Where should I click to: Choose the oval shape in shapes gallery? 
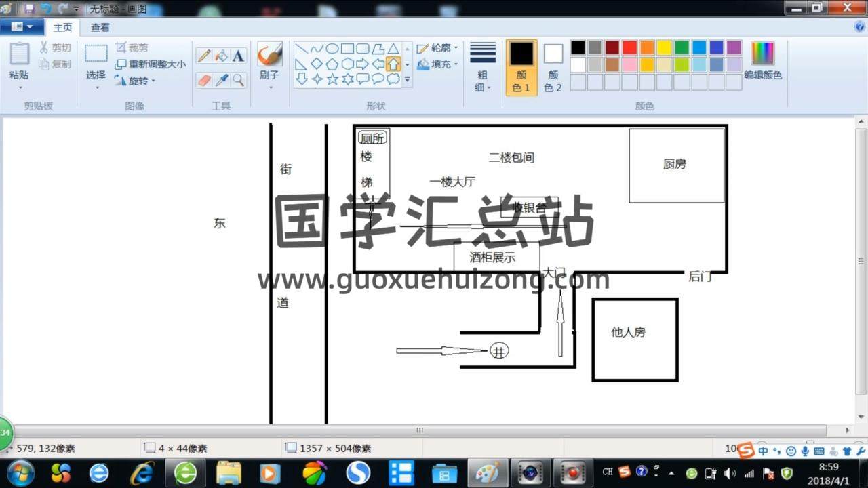(x=332, y=49)
